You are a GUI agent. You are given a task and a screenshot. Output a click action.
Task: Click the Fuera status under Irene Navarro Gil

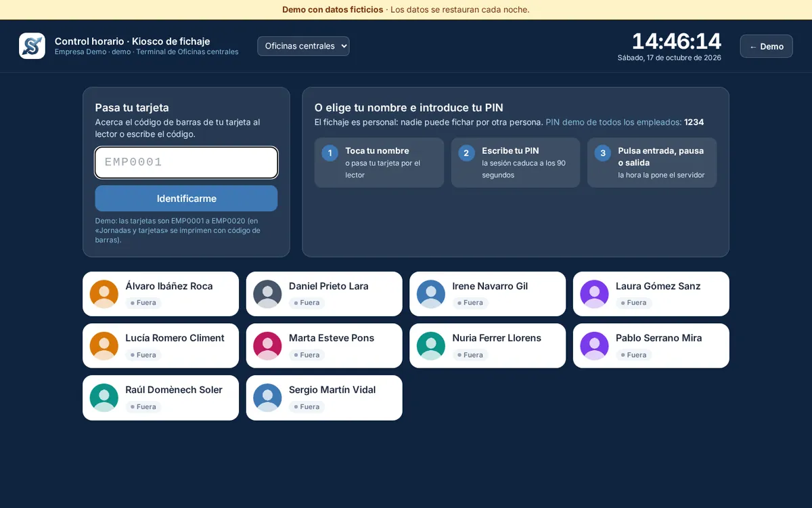(470, 303)
